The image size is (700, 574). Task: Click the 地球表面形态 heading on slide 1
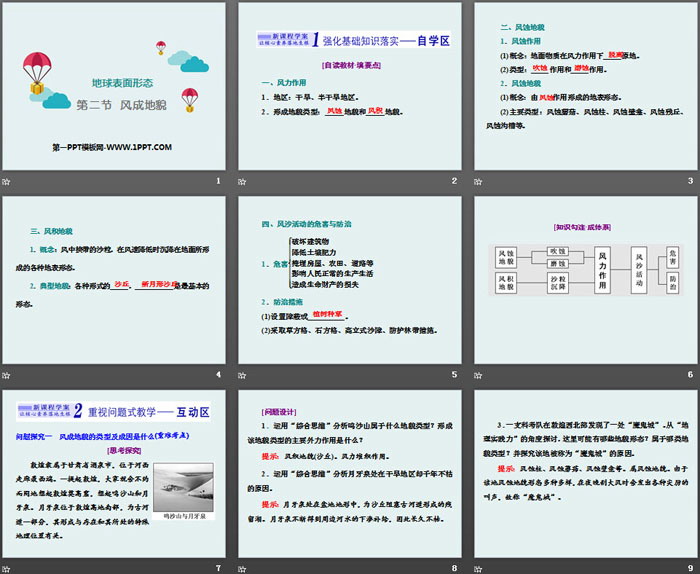(122, 83)
